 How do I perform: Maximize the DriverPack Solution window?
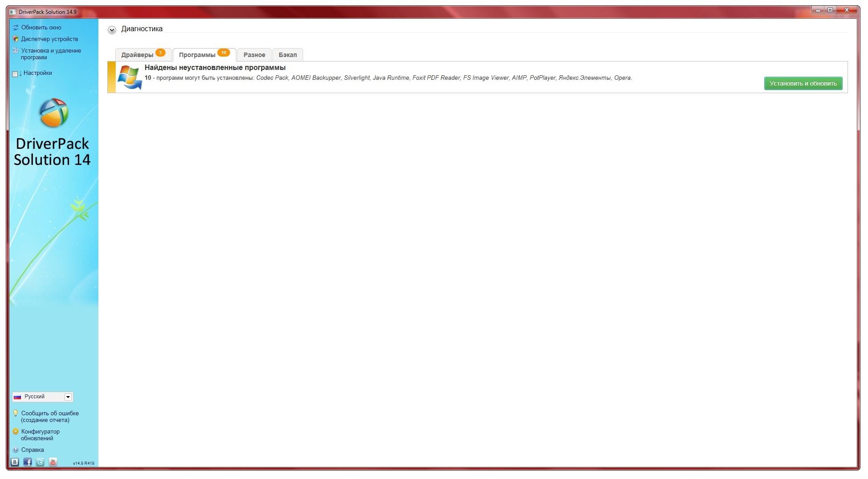tap(830, 10)
